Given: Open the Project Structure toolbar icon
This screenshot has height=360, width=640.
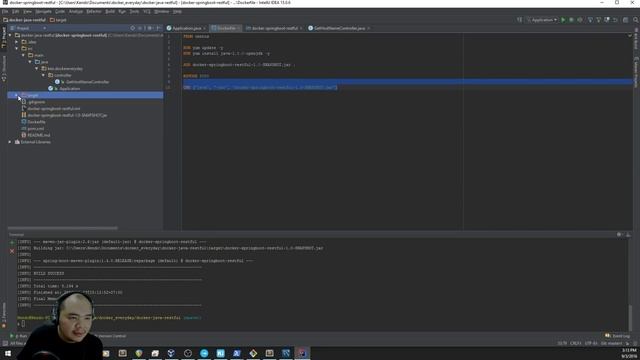Looking at the screenshot, I should point(626,20).
